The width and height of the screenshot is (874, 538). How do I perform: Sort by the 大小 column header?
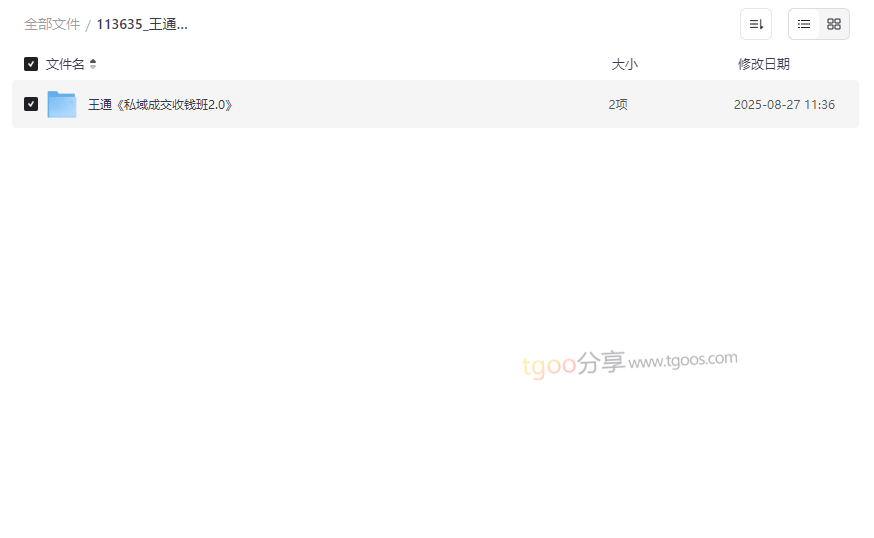pos(624,64)
